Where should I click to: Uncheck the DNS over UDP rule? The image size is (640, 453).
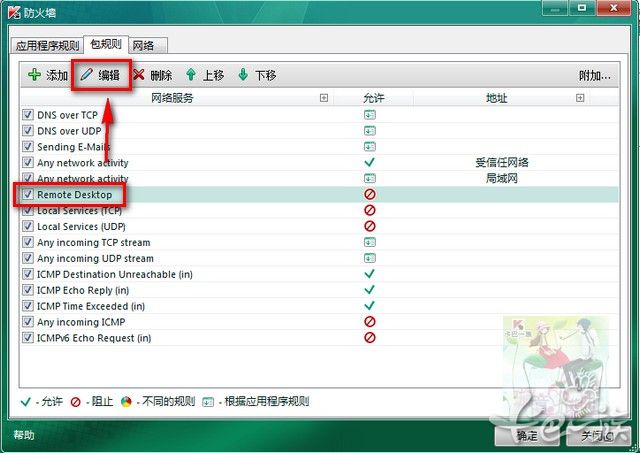click(x=28, y=131)
